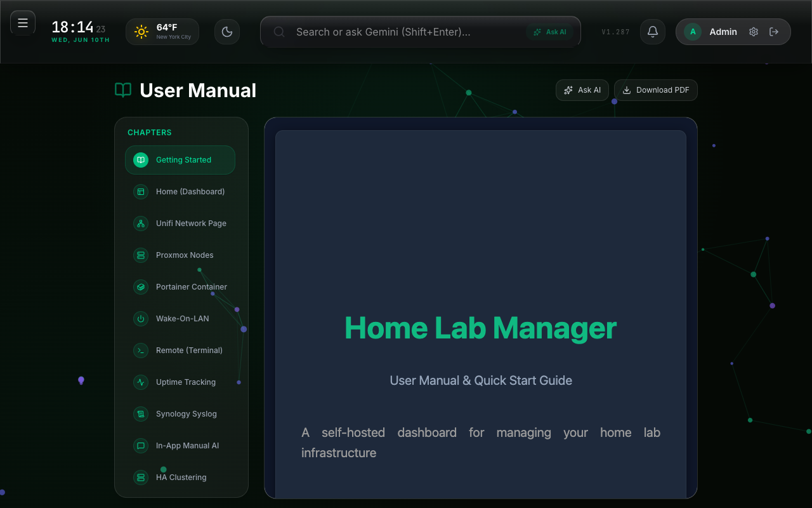This screenshot has height=508, width=812.
Task: Click the Ask AI button beside Download PDF
Action: tap(582, 90)
